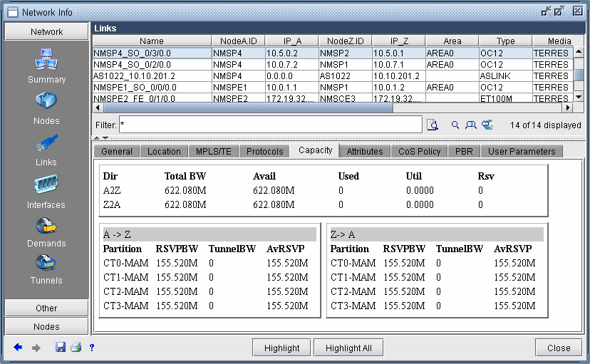Click the binoculars find icon
This screenshot has width=590, height=364.
[471, 125]
